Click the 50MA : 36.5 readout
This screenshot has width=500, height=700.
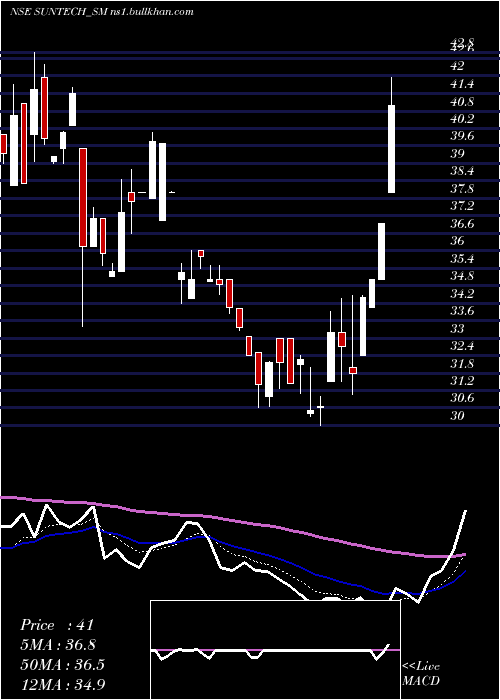62,665
